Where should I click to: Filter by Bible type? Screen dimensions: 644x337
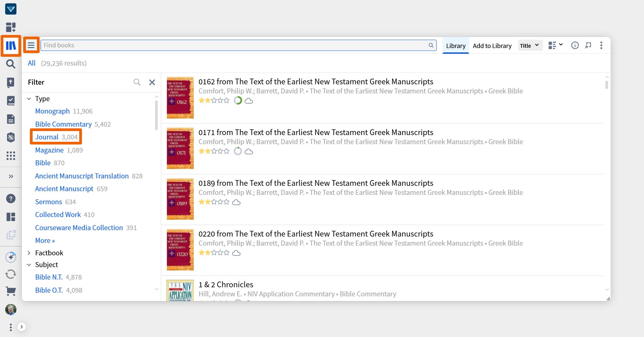tap(43, 163)
